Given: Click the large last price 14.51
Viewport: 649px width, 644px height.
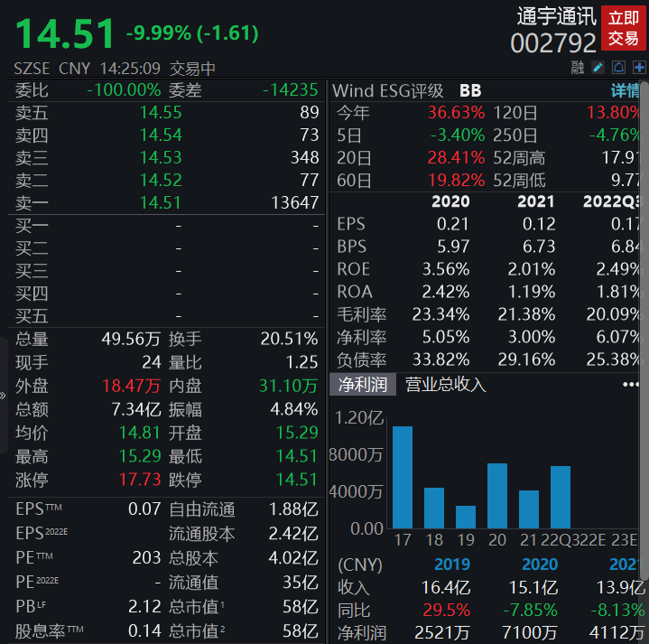Looking at the screenshot, I should coord(65,33).
